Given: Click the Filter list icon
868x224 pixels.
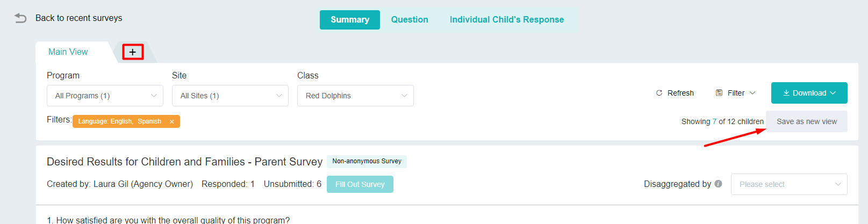Looking at the screenshot, I should point(719,93).
